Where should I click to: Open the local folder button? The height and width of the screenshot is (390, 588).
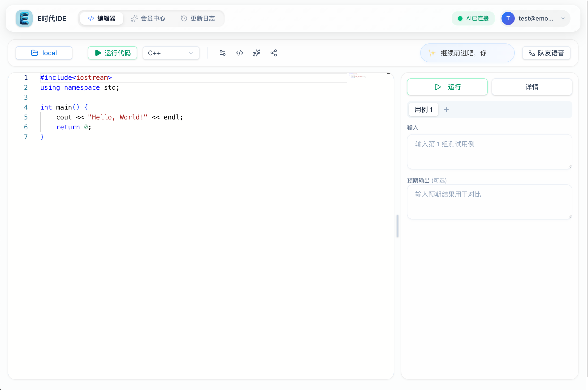point(44,53)
